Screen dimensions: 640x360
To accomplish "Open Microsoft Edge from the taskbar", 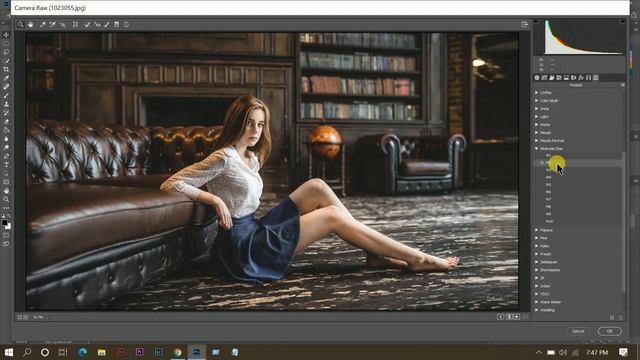I will click(82, 352).
